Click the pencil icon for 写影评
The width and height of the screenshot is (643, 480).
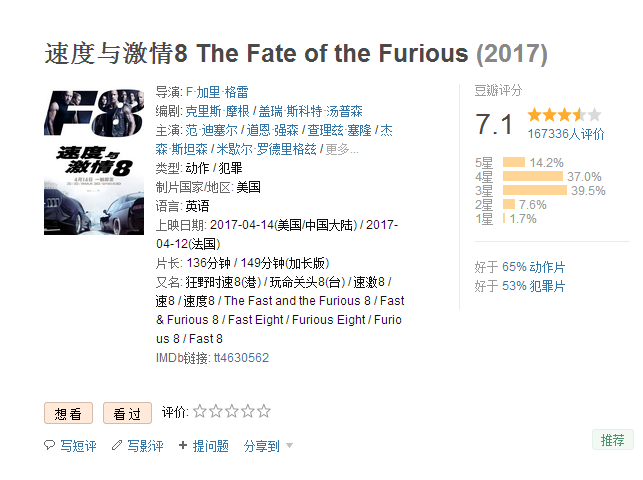[x=117, y=445]
